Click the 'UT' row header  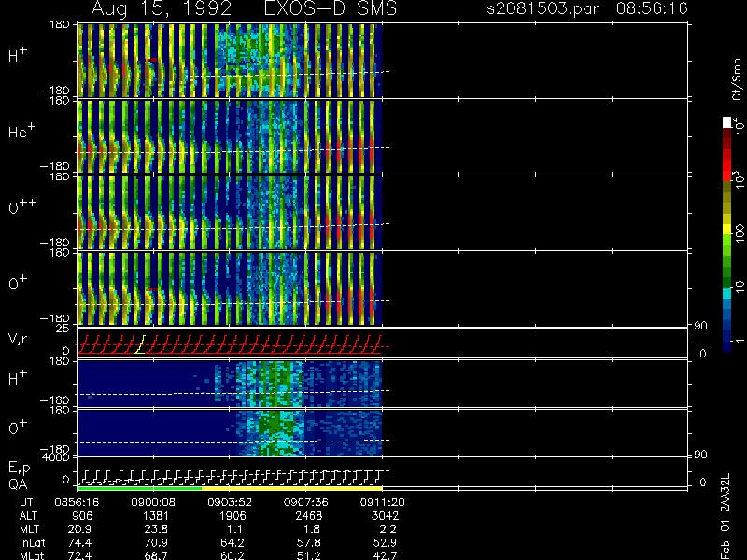(x=27, y=502)
